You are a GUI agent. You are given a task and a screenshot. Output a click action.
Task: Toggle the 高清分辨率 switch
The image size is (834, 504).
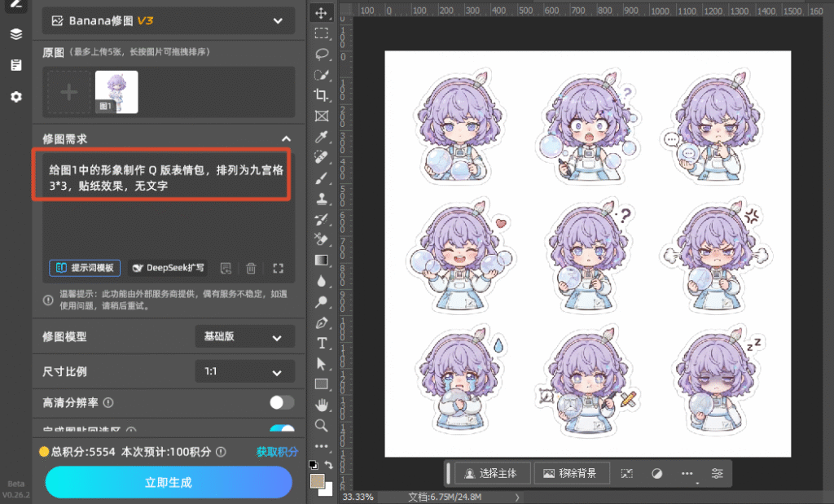(x=281, y=402)
